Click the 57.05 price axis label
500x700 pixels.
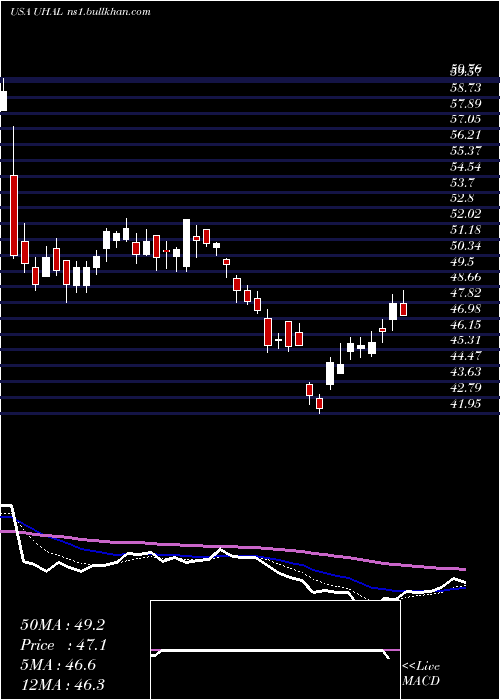click(x=466, y=119)
